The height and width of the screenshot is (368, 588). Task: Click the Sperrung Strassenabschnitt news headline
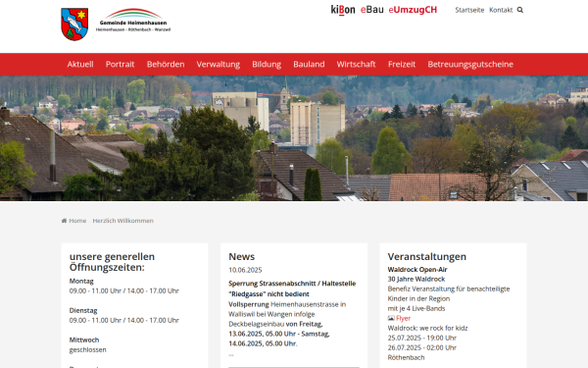pos(292,289)
